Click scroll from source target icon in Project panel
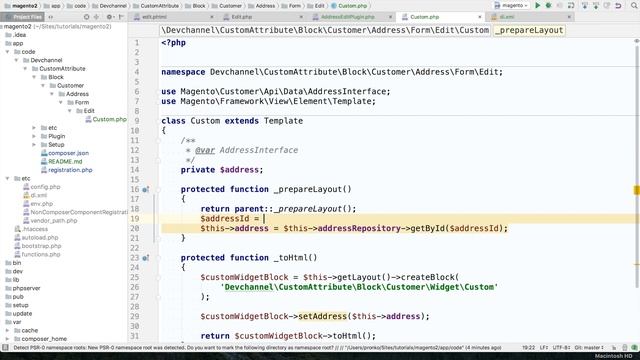The width and height of the screenshot is (640, 360). pos(87,17)
